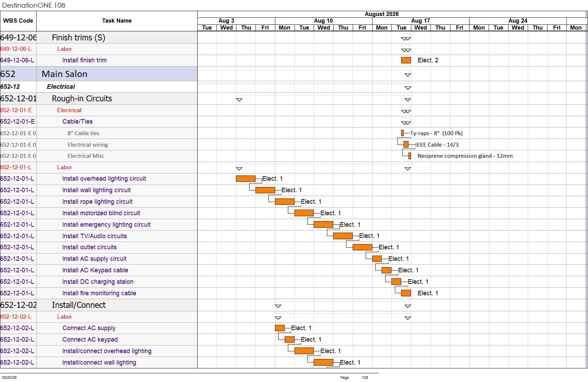Select the IEEE Cable 14/3 bar
The width and height of the screenshot is (588, 382).
click(x=406, y=145)
